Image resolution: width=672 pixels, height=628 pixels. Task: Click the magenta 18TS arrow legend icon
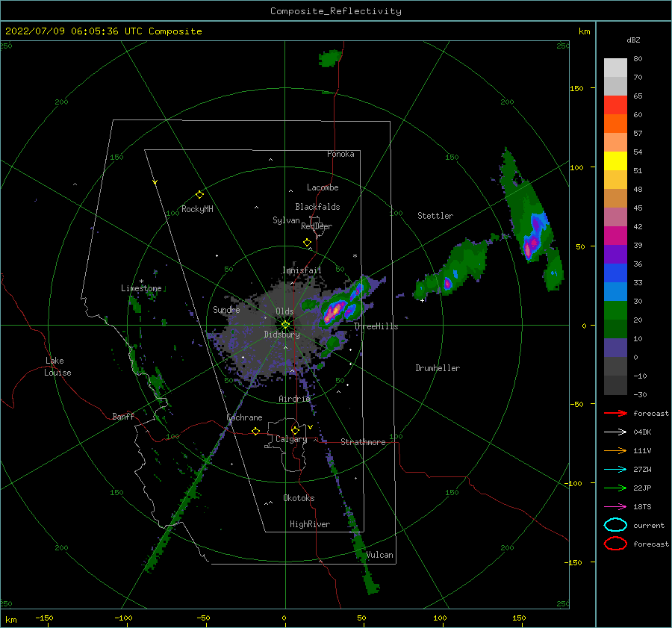615,507
